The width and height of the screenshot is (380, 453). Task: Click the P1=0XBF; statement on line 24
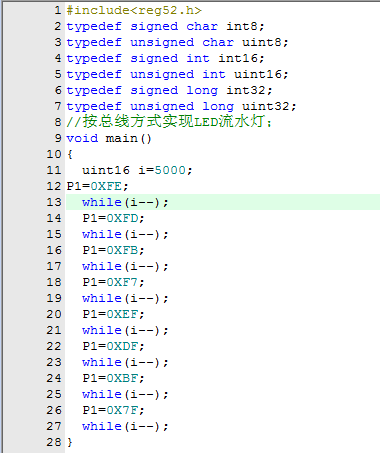(x=113, y=378)
